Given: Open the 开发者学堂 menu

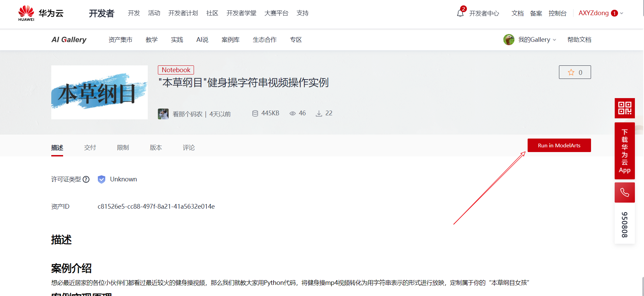Looking at the screenshot, I should click(241, 13).
